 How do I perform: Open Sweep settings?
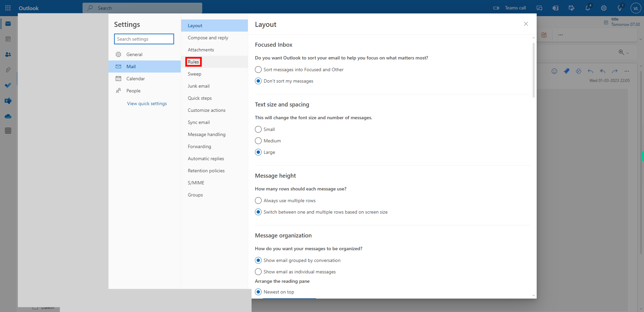(x=214, y=74)
